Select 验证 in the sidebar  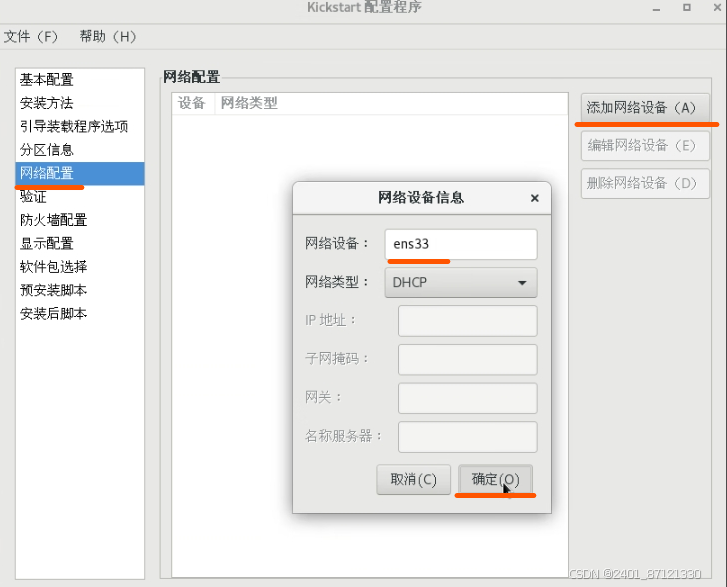coord(80,197)
